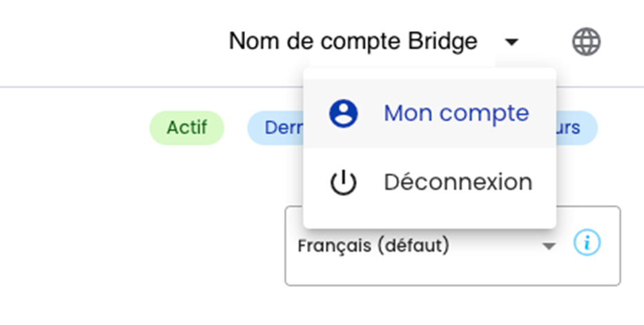Click the Nom de compte Bridge label

(353, 41)
